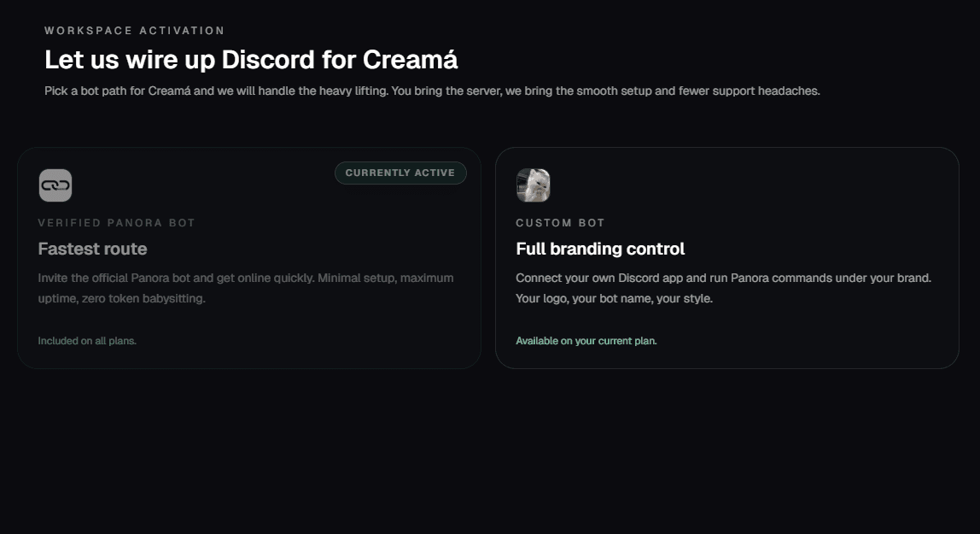Click the uptime, zero token babysitting line
This screenshot has width=980, height=534.
point(121,298)
